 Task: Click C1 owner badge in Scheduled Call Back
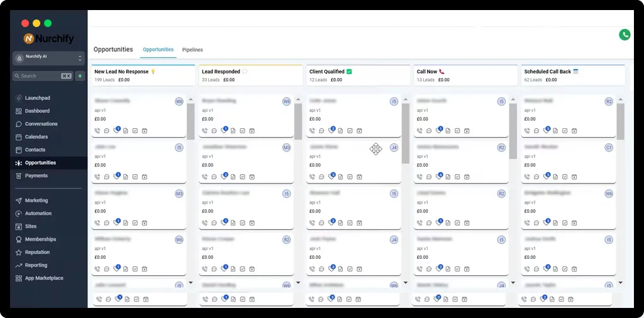coord(609,148)
